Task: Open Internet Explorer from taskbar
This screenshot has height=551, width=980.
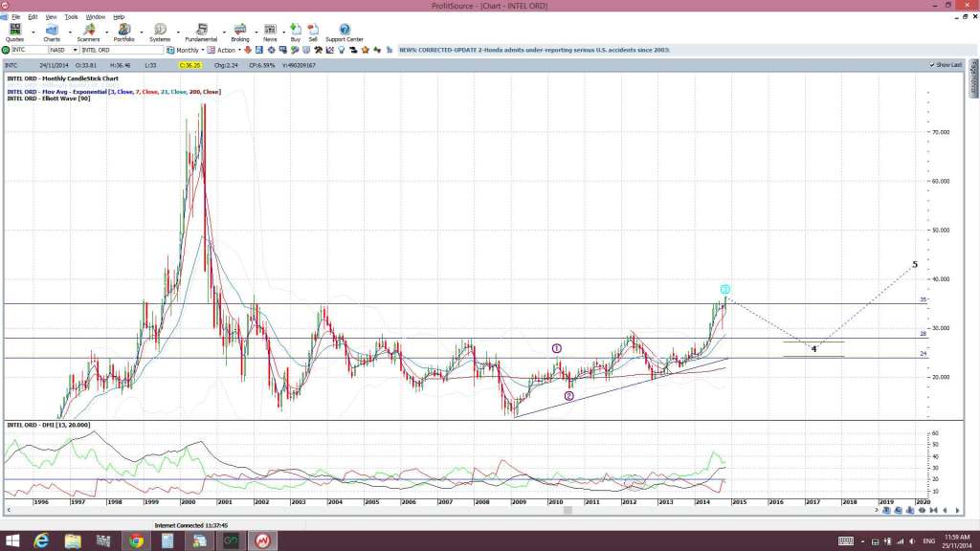Action: coord(41,541)
